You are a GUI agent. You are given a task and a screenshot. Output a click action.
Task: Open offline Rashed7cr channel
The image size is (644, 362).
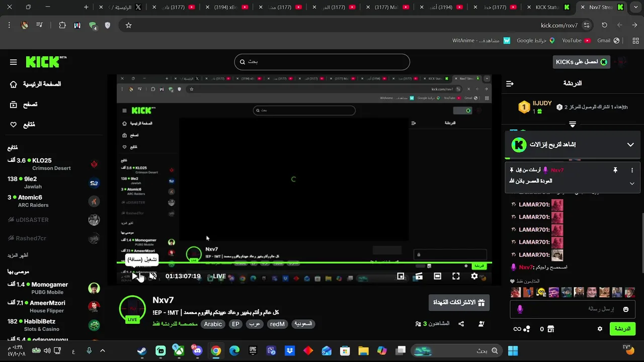[x=54, y=238]
